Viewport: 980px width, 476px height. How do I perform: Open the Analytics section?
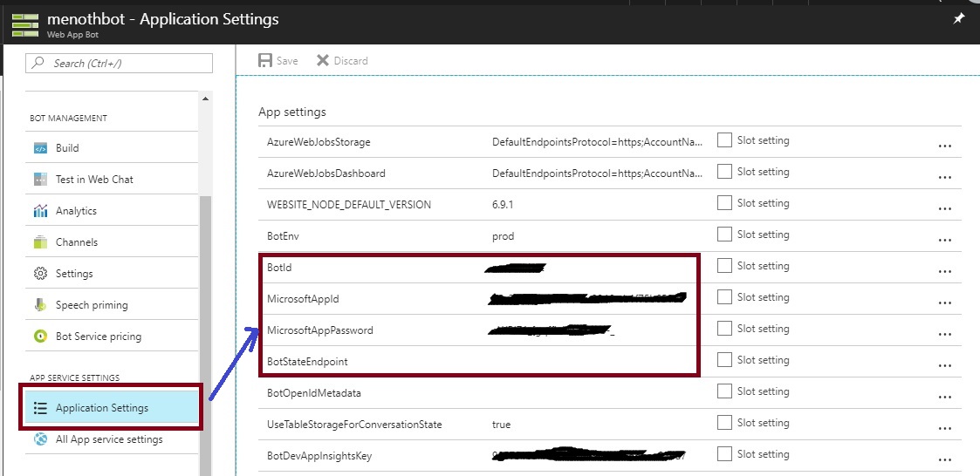[x=111, y=210]
